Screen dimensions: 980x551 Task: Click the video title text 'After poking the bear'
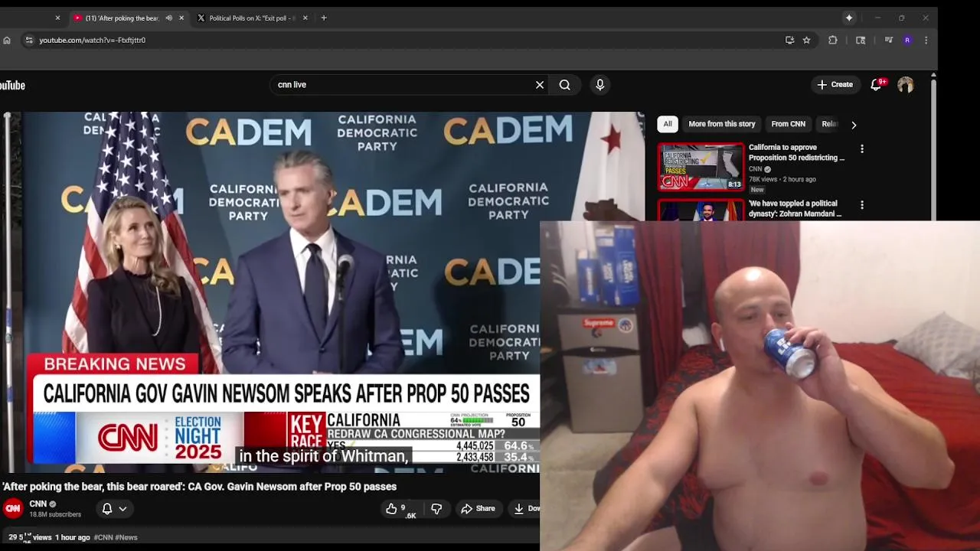click(x=199, y=487)
